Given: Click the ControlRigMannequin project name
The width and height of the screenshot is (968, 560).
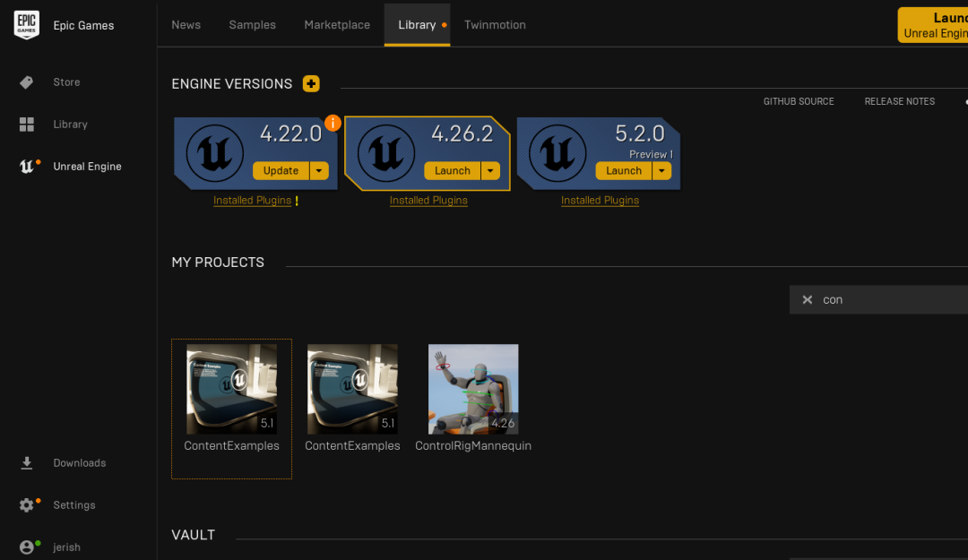Looking at the screenshot, I should pyautogui.click(x=473, y=446).
